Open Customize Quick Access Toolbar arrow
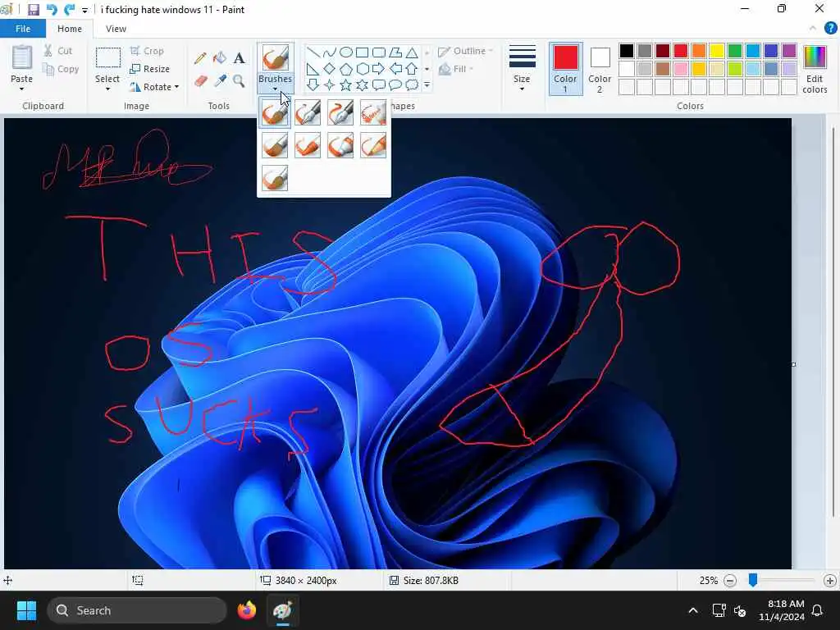Image resolution: width=840 pixels, height=630 pixels. pyautogui.click(x=84, y=10)
